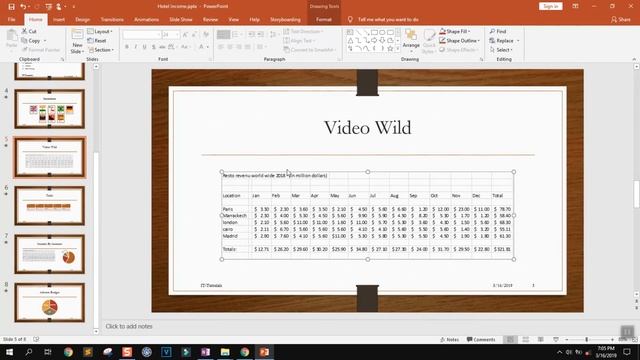Switch to Reading view
This screenshot has height=360, width=640.
(x=540, y=340)
